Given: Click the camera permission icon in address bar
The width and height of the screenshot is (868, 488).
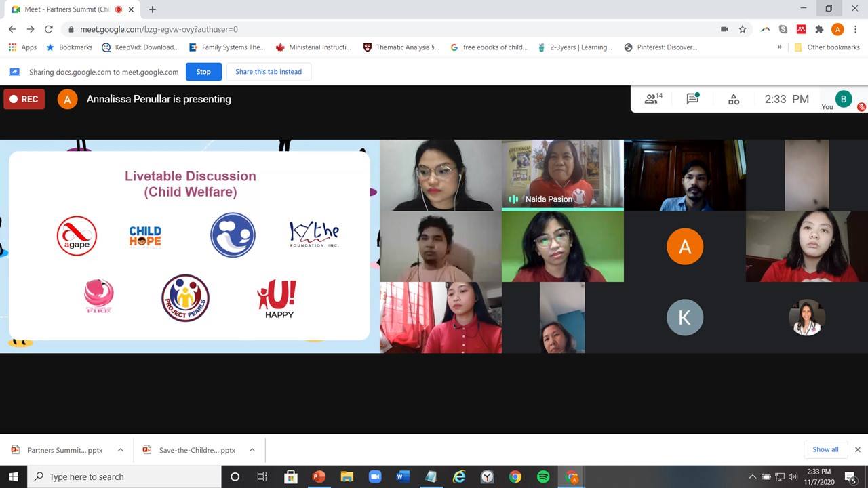Looking at the screenshot, I should point(724,29).
